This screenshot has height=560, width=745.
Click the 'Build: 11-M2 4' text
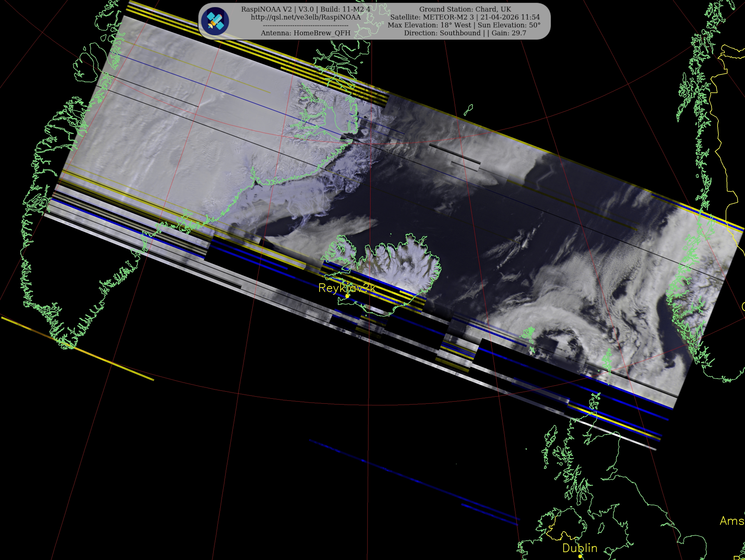[x=345, y=9]
